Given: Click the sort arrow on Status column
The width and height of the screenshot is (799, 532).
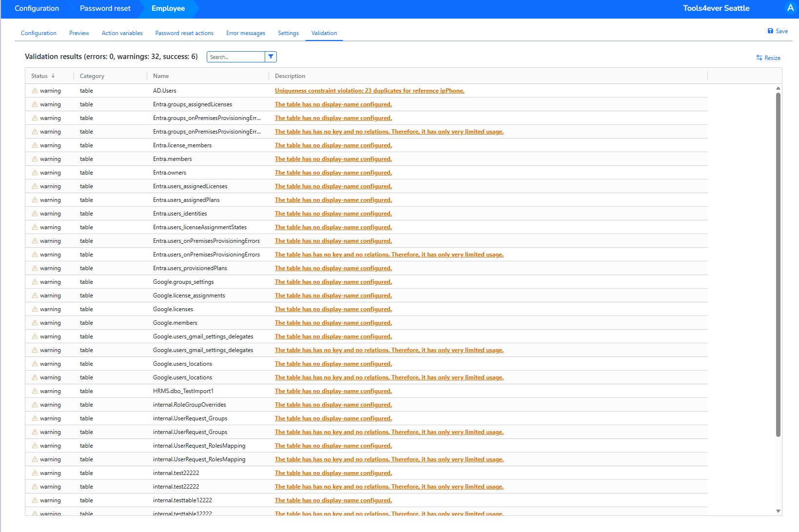Looking at the screenshot, I should [x=53, y=76].
